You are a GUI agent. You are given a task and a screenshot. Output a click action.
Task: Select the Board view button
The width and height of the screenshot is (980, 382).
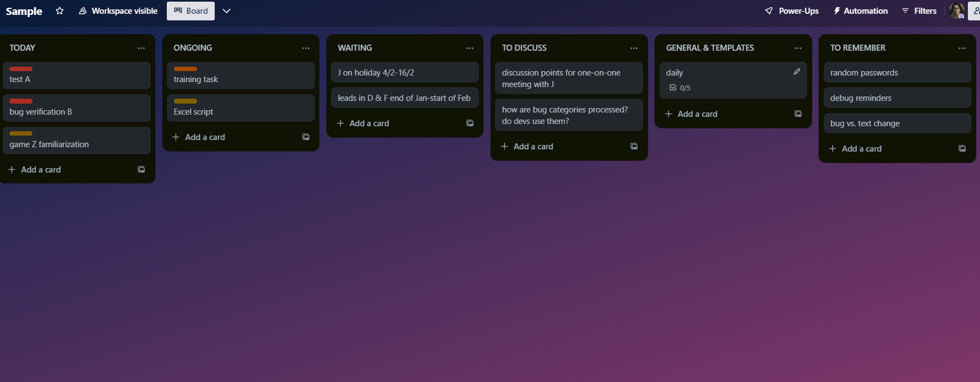pyautogui.click(x=190, y=11)
